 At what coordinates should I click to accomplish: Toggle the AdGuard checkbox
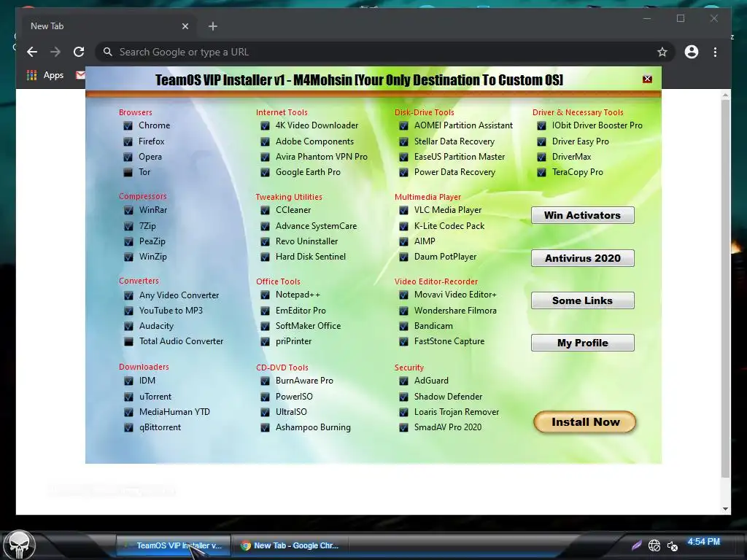point(403,381)
